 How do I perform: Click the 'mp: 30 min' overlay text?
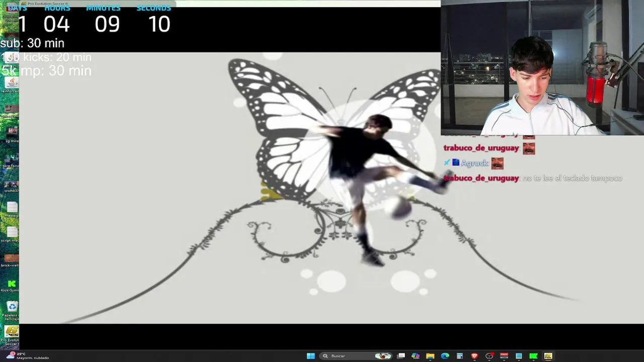pos(56,71)
